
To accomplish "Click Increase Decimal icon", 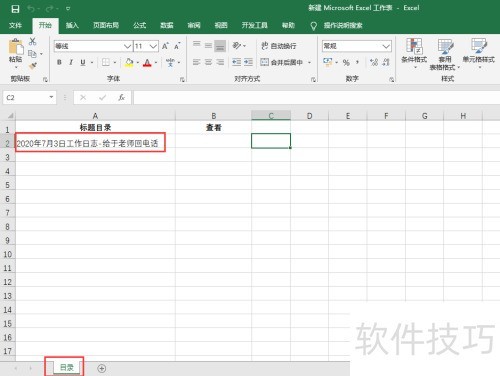I will (x=374, y=62).
